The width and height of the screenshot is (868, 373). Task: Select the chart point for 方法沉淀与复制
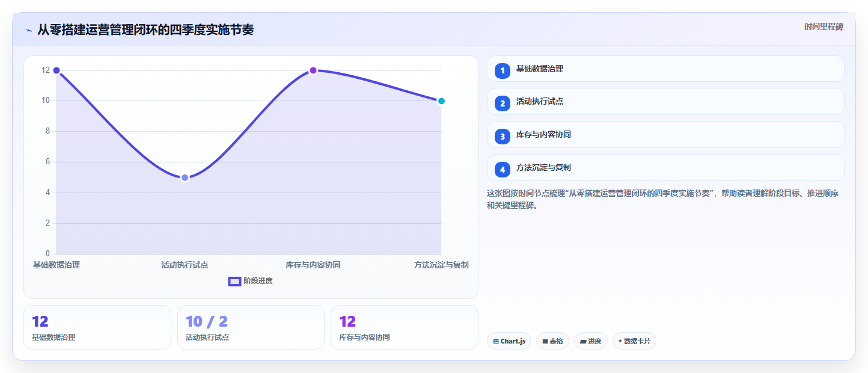441,101
